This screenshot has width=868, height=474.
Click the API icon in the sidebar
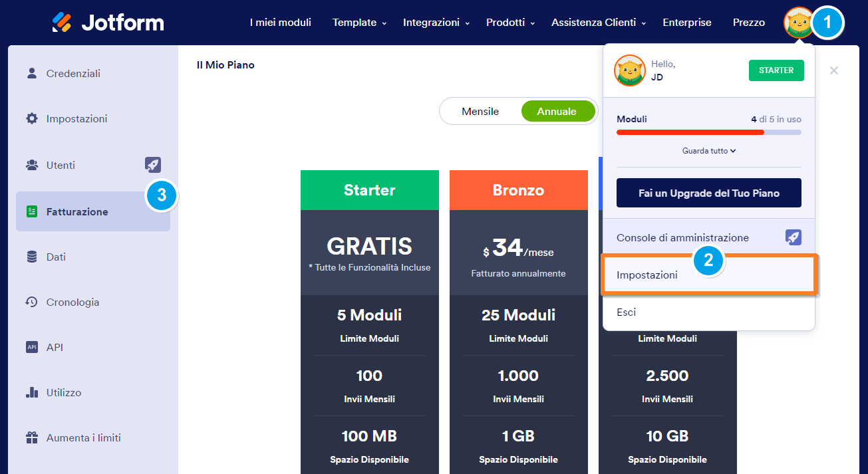[x=32, y=347]
